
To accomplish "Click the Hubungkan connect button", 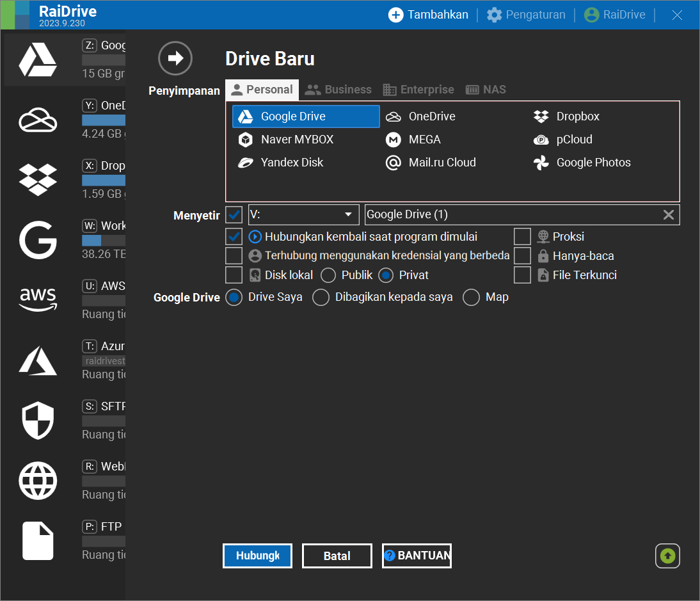I will (258, 556).
